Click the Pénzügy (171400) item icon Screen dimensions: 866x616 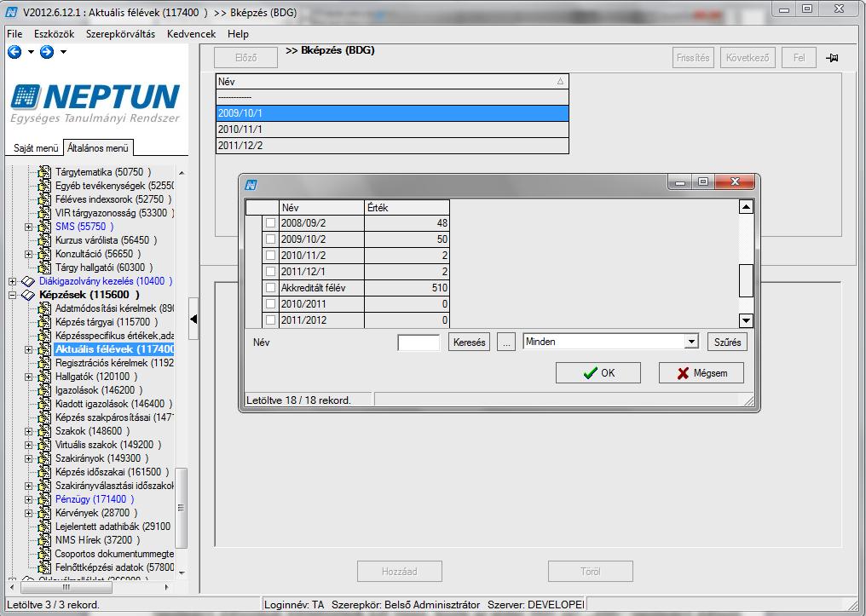[x=44, y=499]
